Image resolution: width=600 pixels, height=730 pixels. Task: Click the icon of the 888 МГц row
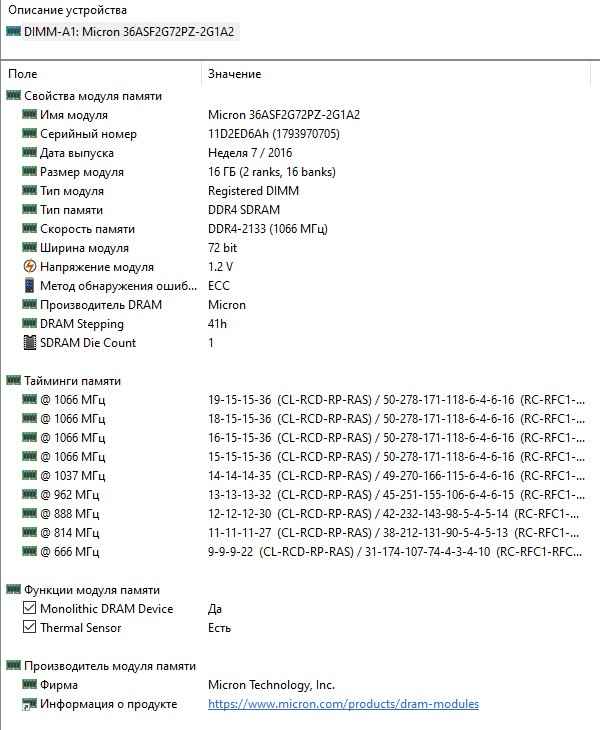tap(29, 513)
